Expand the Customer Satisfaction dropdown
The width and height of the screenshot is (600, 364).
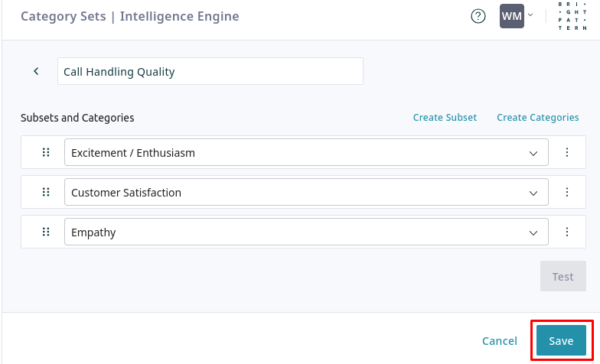click(x=533, y=193)
